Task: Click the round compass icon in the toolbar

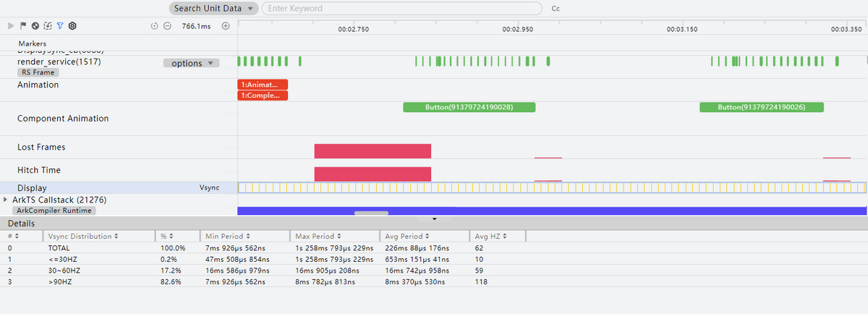Action: (x=35, y=26)
